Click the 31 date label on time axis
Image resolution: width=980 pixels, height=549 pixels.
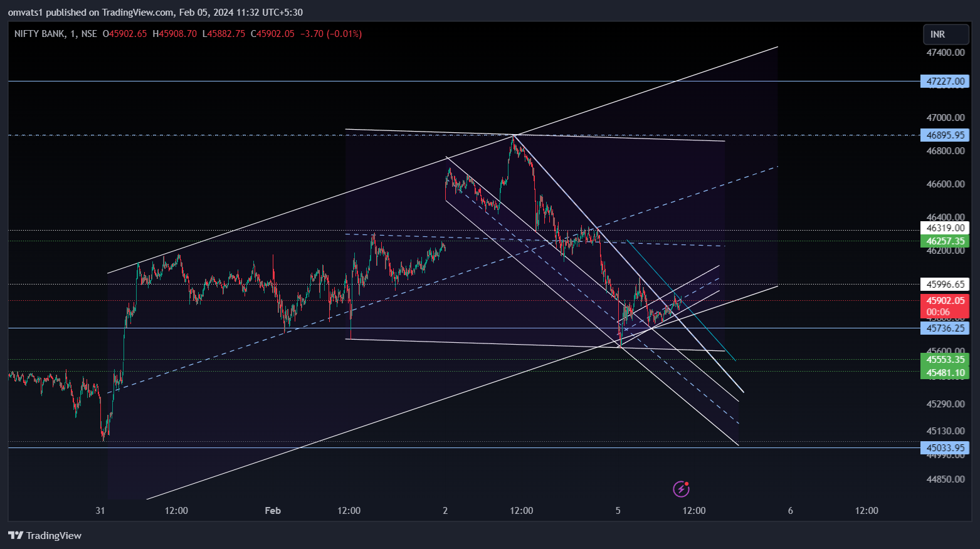[x=100, y=511]
